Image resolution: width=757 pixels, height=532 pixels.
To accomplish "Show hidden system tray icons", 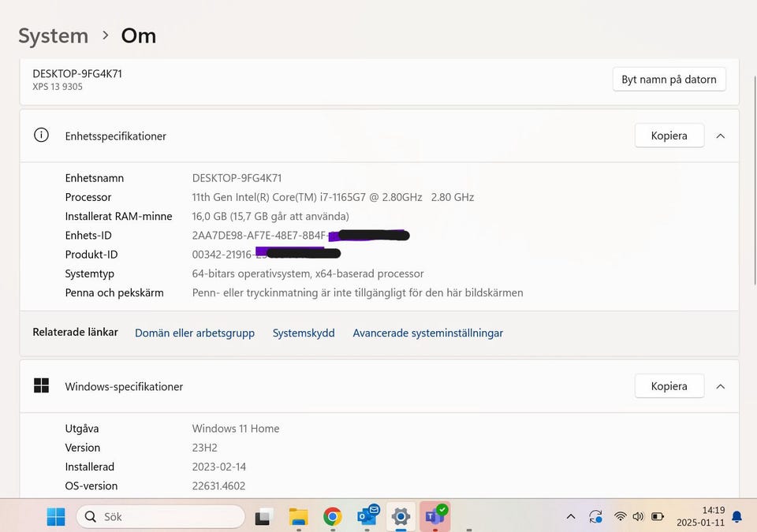I will [571, 516].
